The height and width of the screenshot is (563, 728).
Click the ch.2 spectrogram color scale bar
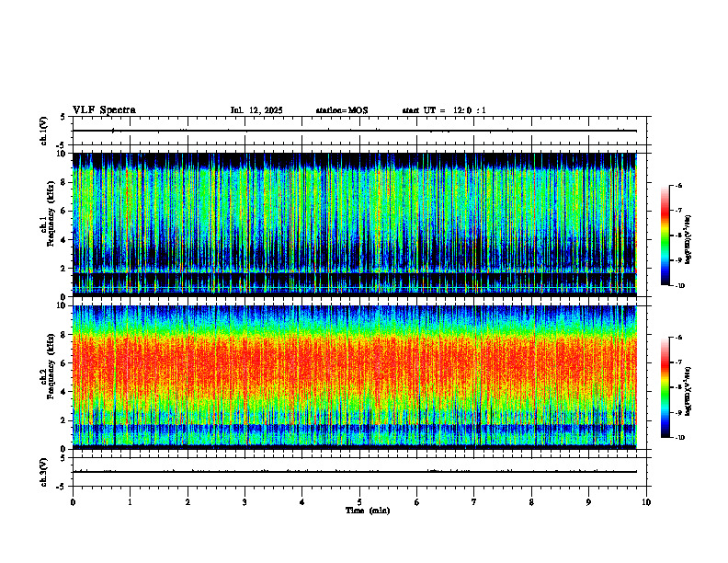(x=665, y=387)
